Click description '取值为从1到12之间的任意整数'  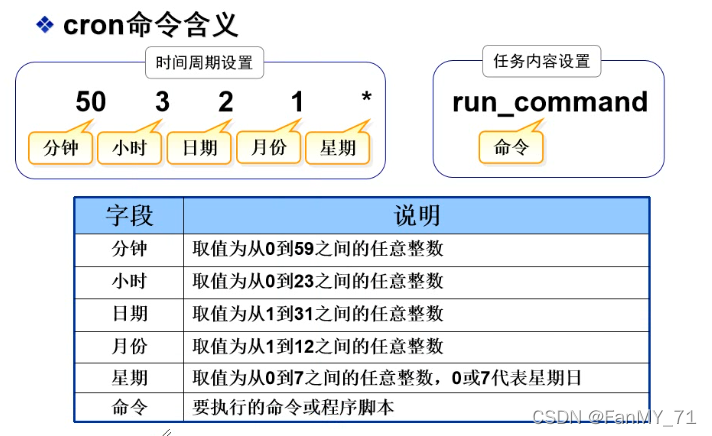coord(317,347)
